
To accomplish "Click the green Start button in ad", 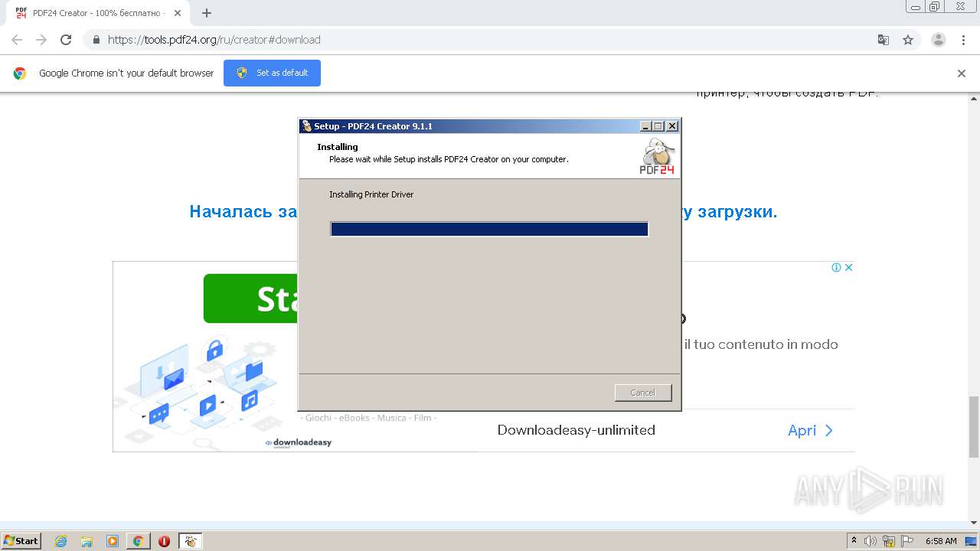I will (x=250, y=298).
